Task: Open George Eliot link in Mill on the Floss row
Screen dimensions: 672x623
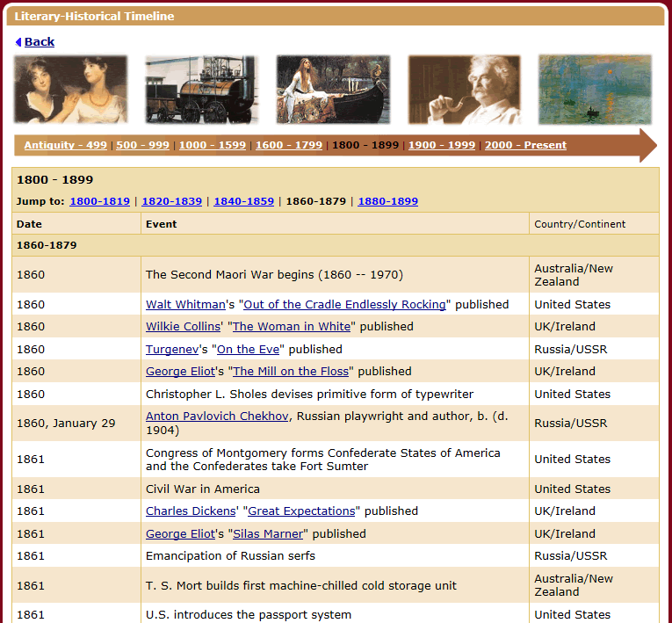Action: [180, 371]
